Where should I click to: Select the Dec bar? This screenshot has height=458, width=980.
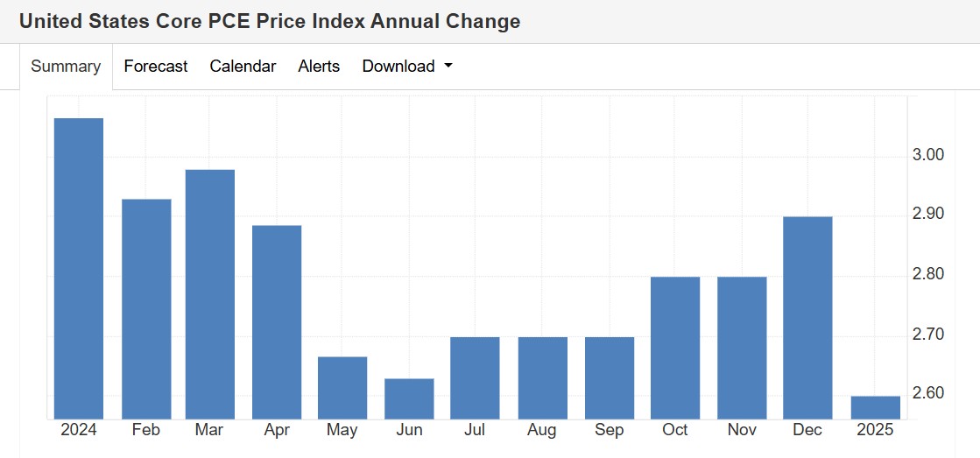pos(807,318)
